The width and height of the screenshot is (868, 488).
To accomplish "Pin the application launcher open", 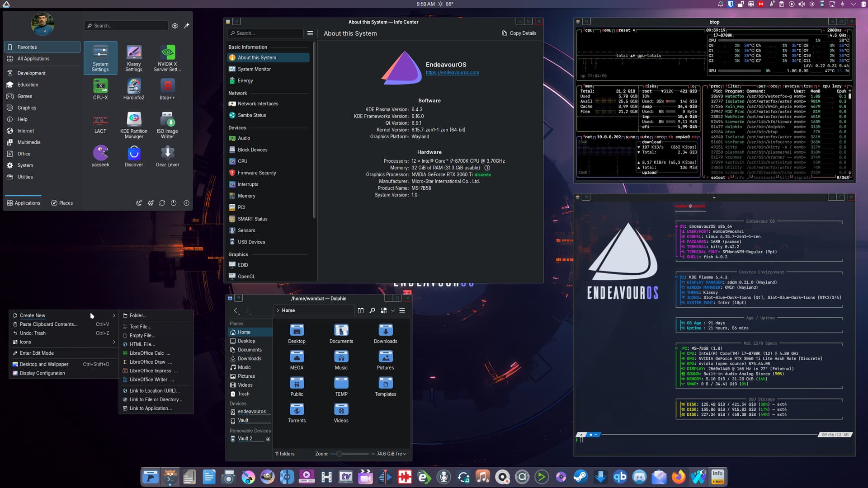I will (x=186, y=26).
